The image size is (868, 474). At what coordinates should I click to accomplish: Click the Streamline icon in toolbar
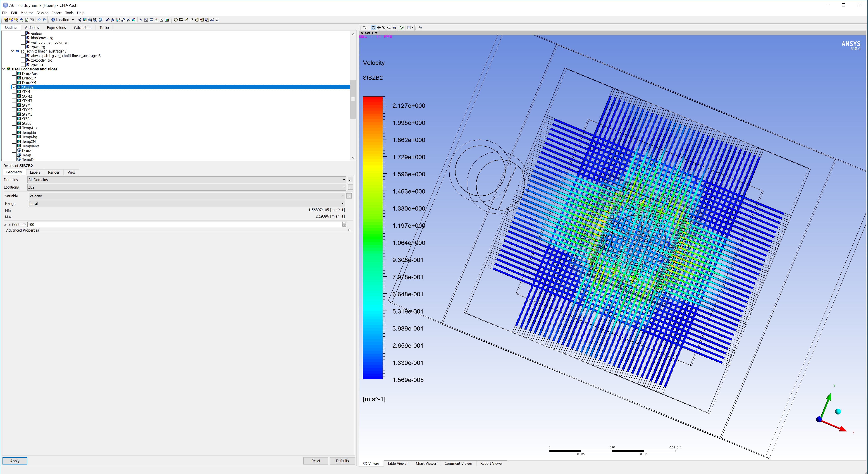click(x=90, y=20)
